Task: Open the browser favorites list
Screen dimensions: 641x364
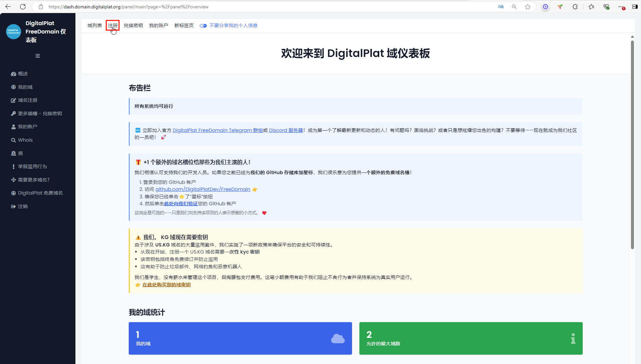Action: point(591,7)
